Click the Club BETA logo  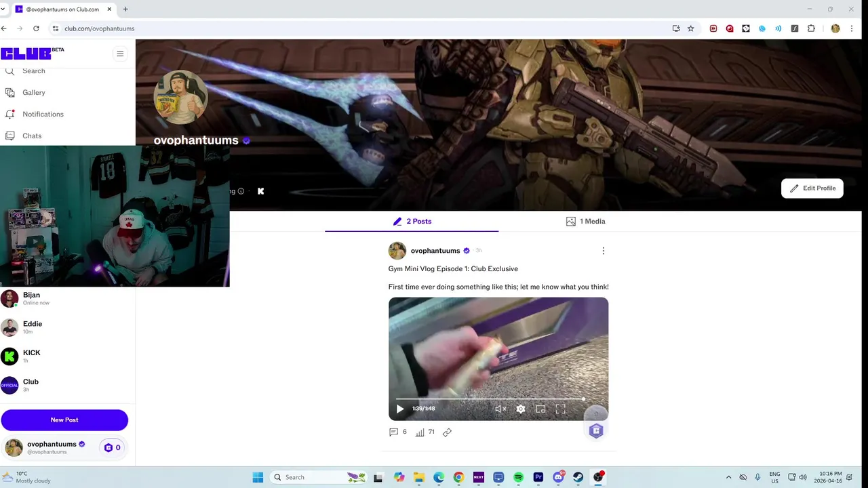pos(32,54)
